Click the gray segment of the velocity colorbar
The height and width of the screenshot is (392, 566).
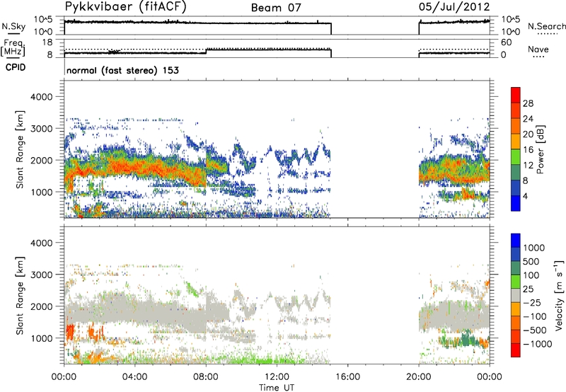(x=516, y=295)
